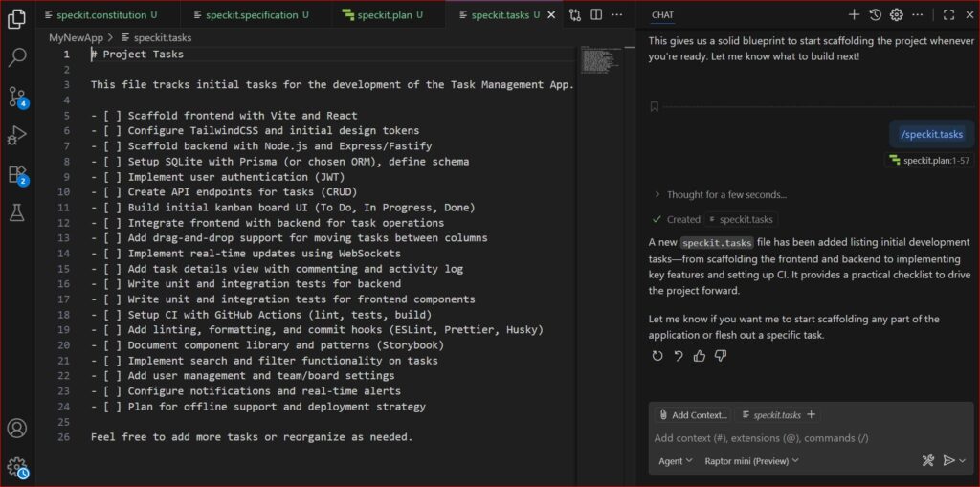This screenshot has width=980, height=487.
Task: Click the '# Project Tasks' heading line
Action: (138, 54)
